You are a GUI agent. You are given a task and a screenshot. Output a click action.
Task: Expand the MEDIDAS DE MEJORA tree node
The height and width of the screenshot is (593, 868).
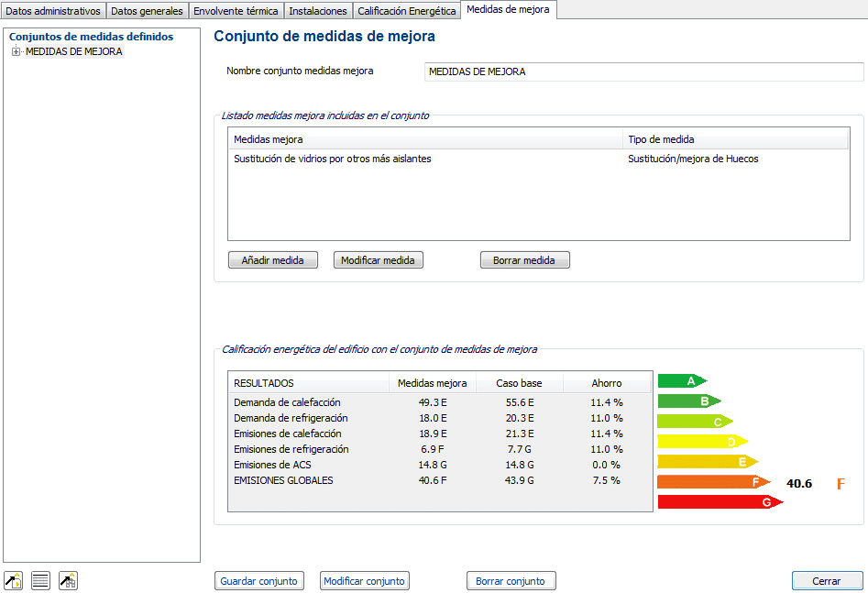(16, 52)
